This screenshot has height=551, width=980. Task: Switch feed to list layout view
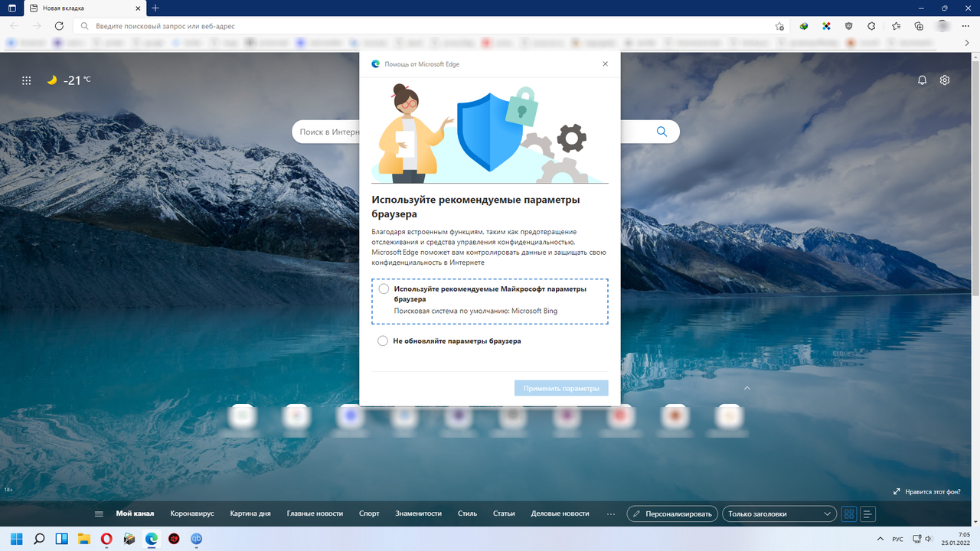[867, 514]
